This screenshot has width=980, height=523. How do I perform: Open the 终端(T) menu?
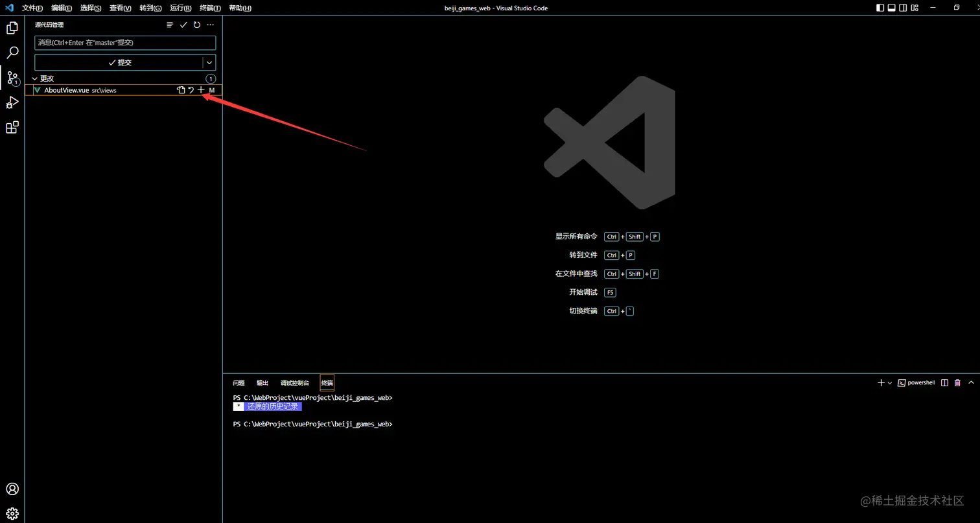coord(210,8)
